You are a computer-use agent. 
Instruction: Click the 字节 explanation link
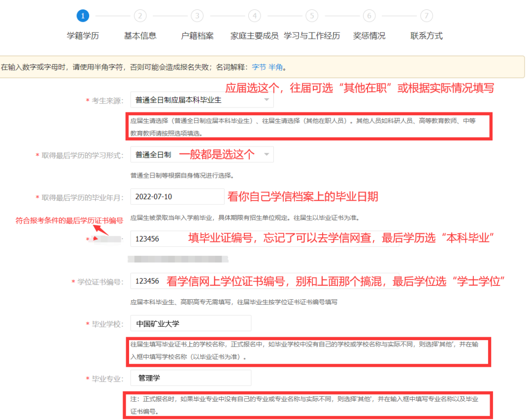pos(259,67)
